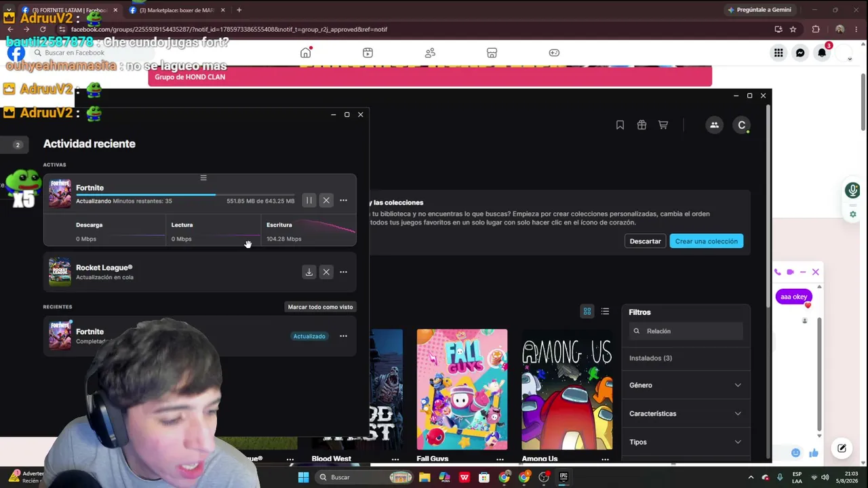This screenshot has width=868, height=488.
Task: Switch library to list view
Action: (x=605, y=312)
